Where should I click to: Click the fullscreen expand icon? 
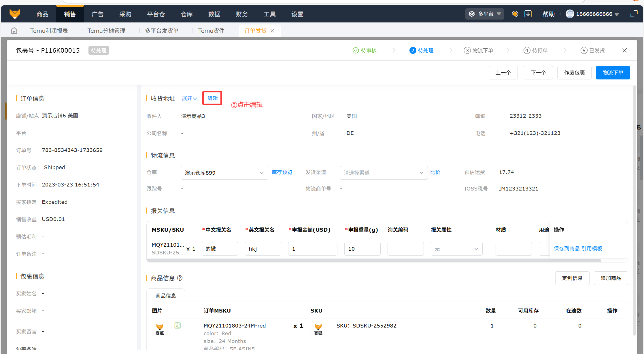(x=634, y=14)
